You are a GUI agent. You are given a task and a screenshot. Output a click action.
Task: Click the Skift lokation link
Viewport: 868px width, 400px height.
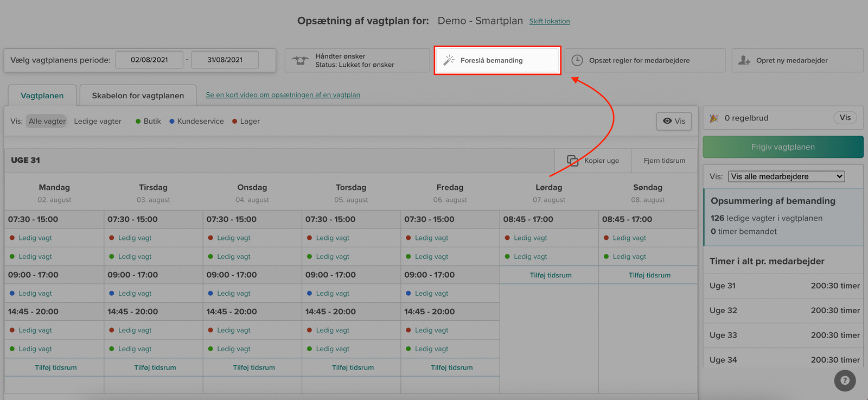549,21
